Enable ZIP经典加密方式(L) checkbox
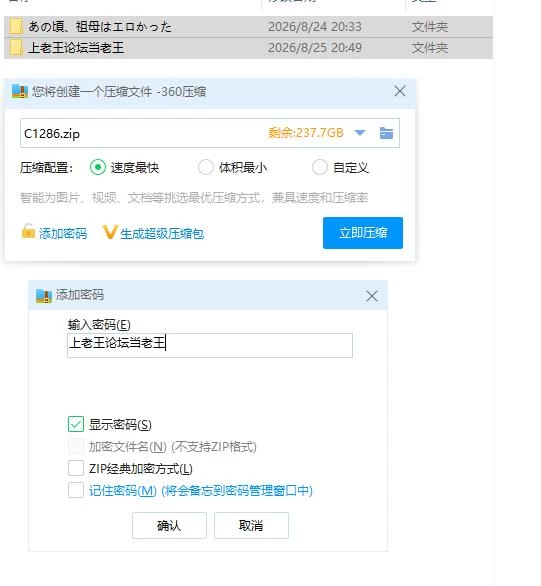 click(x=76, y=468)
